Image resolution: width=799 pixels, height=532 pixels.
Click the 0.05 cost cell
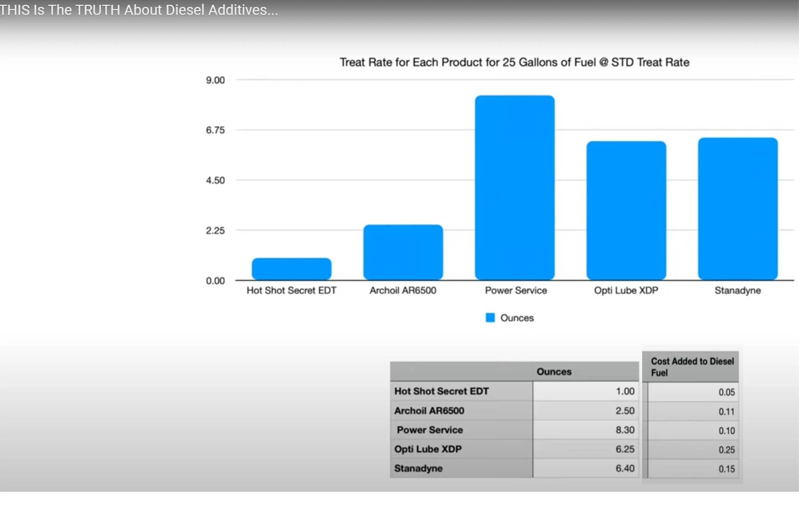click(693, 392)
